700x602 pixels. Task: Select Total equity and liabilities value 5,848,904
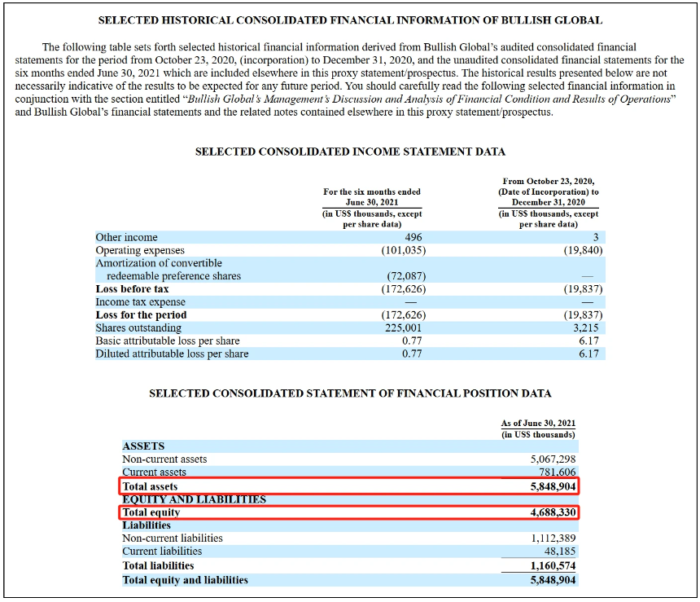(x=553, y=580)
